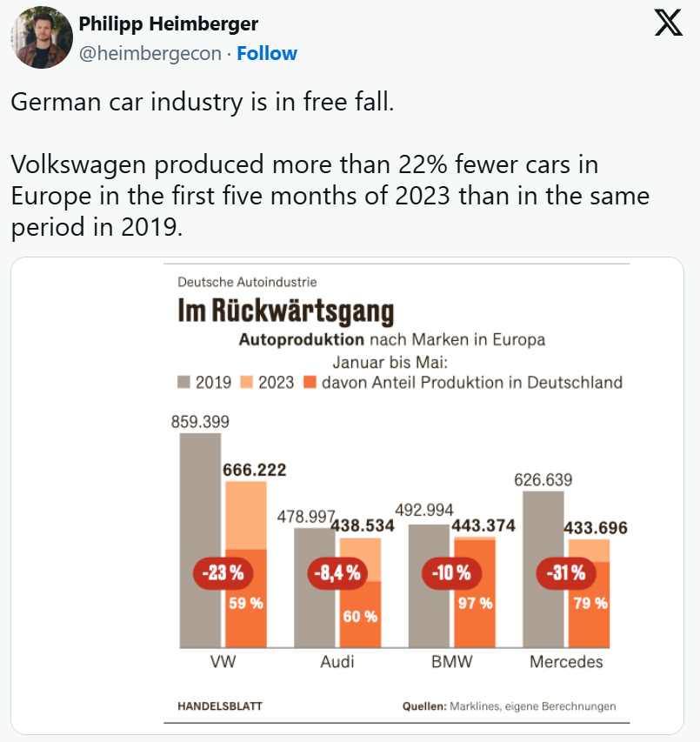Click the red -31 % badge

coord(566,572)
